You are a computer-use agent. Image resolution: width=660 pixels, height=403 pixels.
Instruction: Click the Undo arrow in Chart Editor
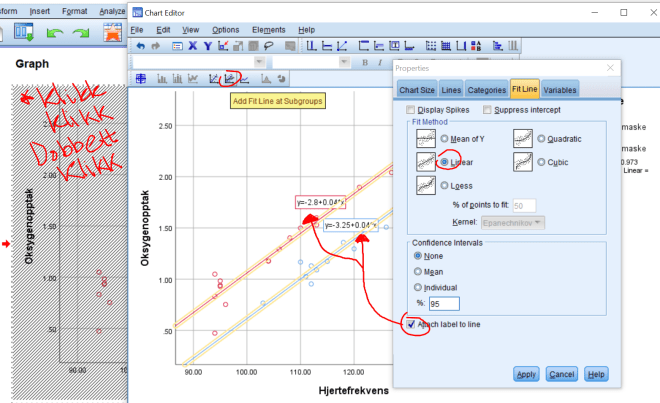(140, 45)
